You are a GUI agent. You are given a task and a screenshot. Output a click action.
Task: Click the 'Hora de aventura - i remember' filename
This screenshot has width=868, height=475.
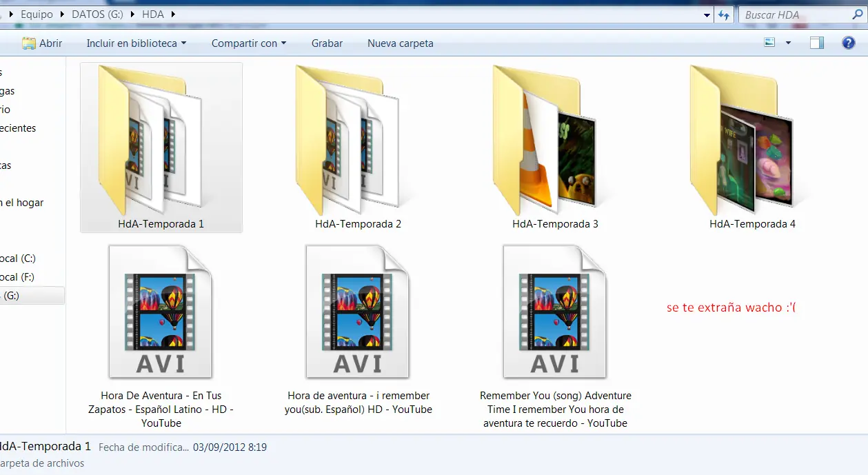click(x=359, y=403)
